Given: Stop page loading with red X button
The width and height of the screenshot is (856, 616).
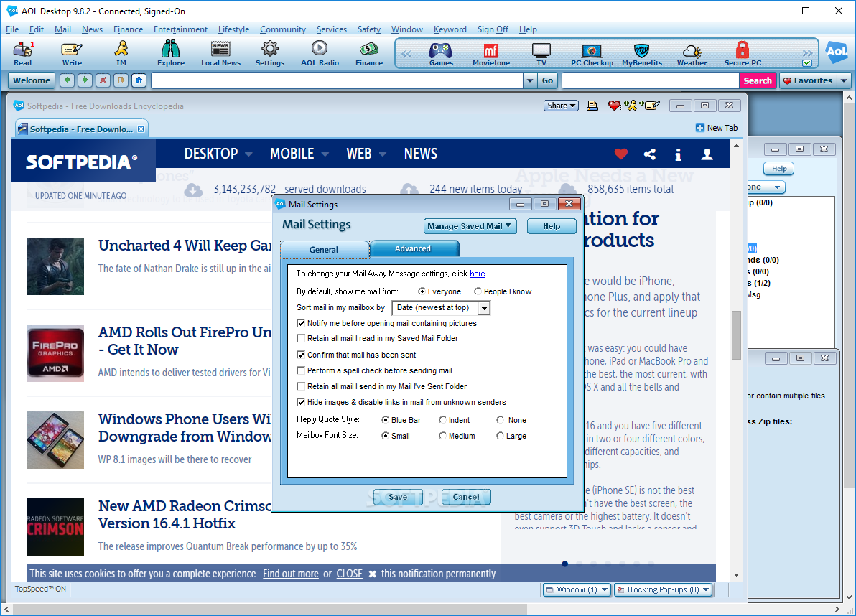Looking at the screenshot, I should (x=103, y=80).
